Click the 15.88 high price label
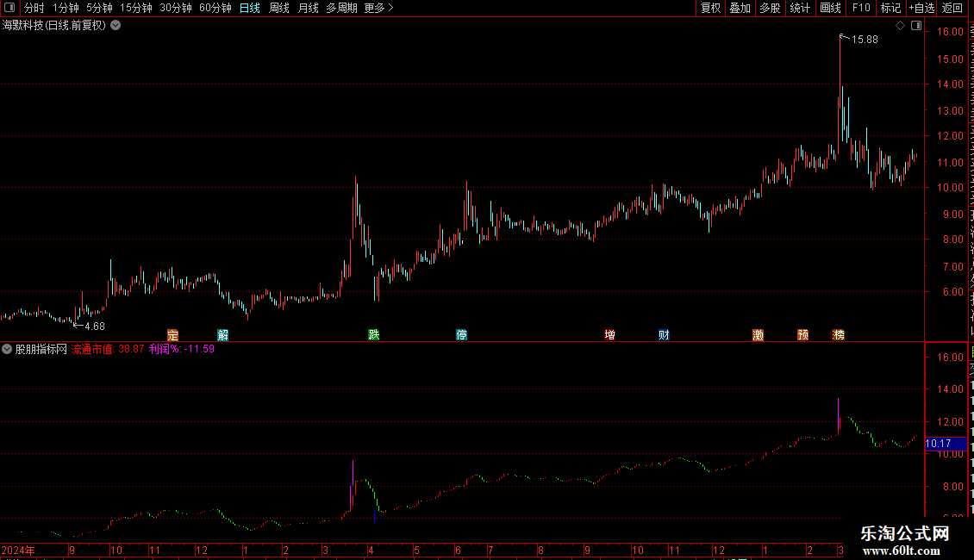974x560 pixels. [865, 40]
